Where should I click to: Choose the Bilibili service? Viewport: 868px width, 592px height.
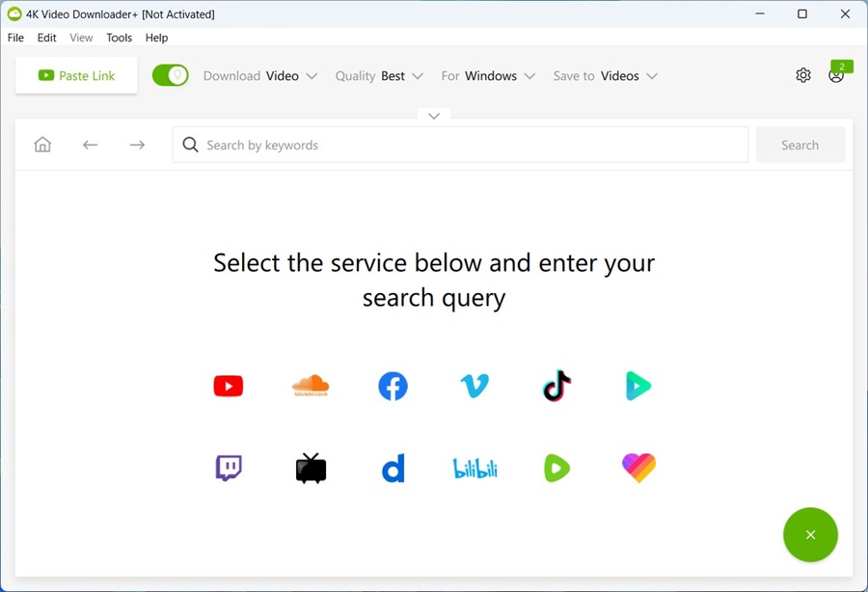click(x=475, y=468)
